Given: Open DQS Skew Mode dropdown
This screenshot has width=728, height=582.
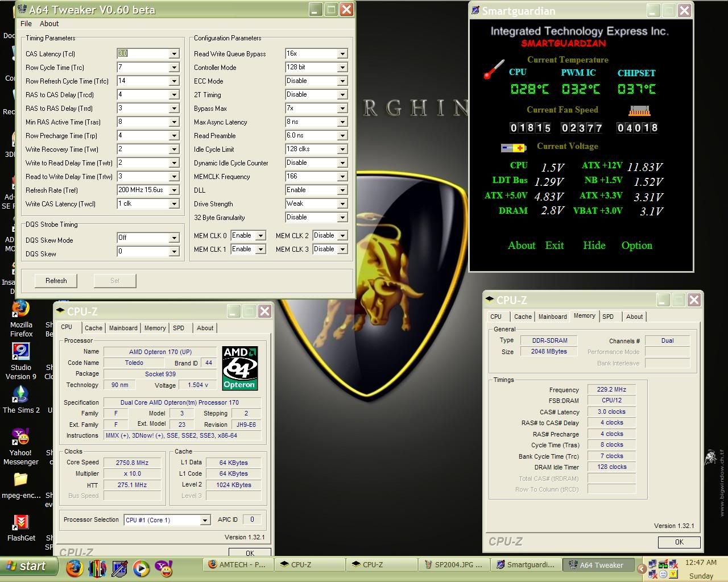Looking at the screenshot, I should point(174,238).
